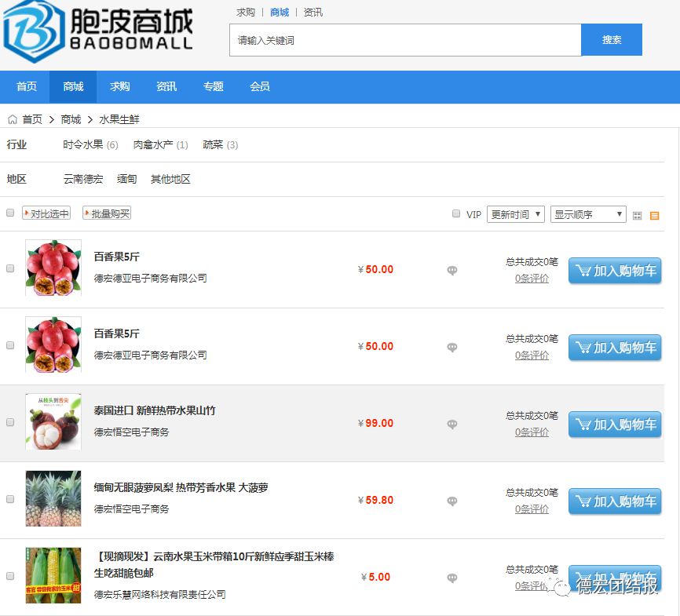Enable the VIP filter checkbox

click(456, 213)
